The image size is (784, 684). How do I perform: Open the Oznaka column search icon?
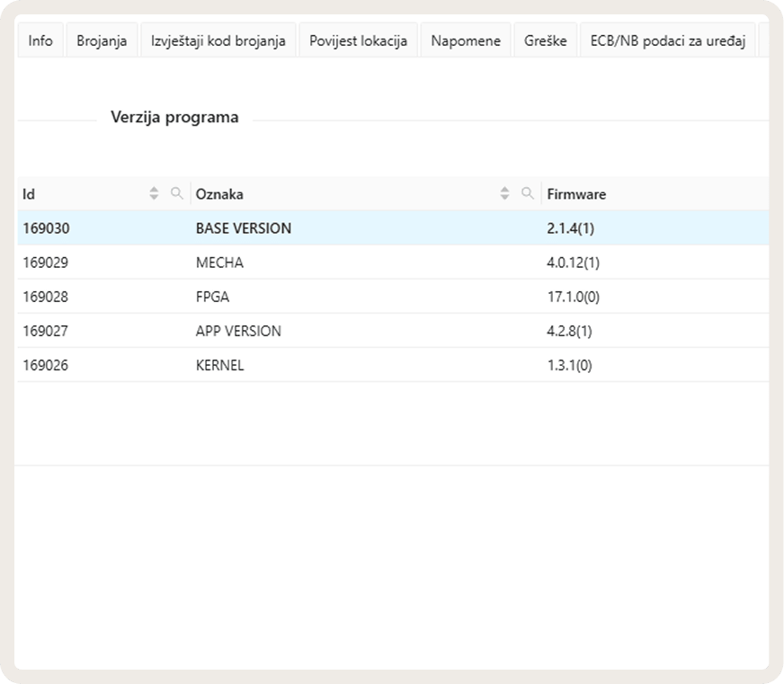point(528,193)
